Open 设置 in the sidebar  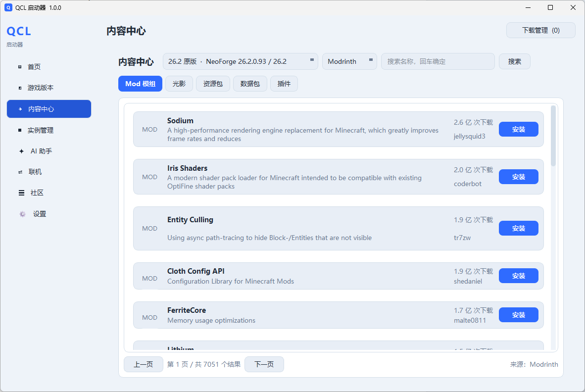pos(49,214)
